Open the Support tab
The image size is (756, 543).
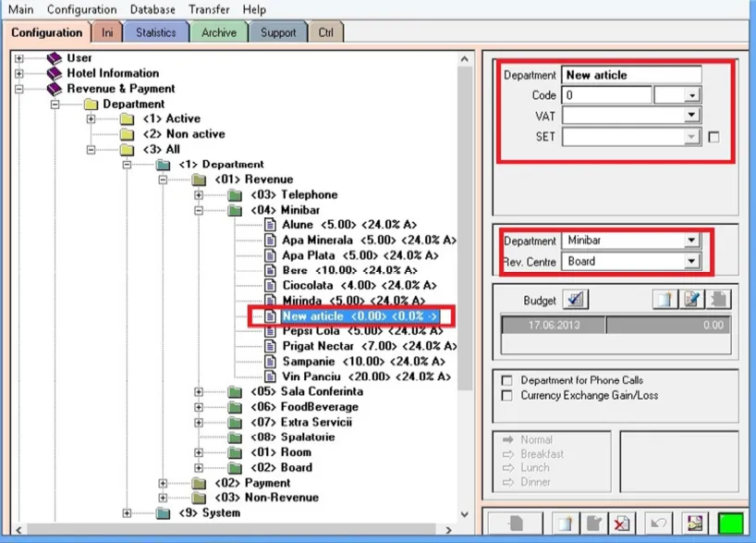coord(278,32)
